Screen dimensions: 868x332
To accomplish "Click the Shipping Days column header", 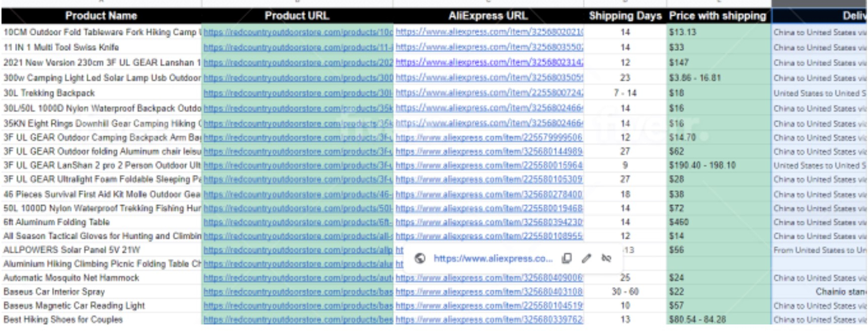I will [625, 16].
